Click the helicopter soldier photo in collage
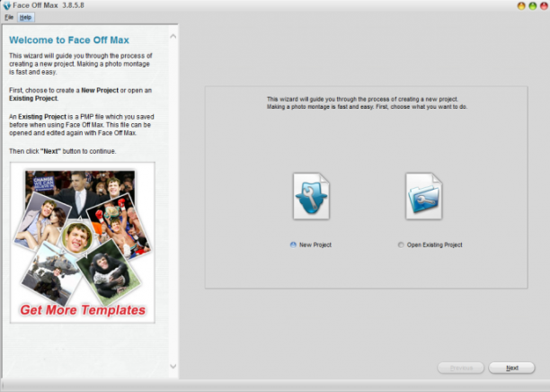The image size is (550, 392). tap(51, 273)
